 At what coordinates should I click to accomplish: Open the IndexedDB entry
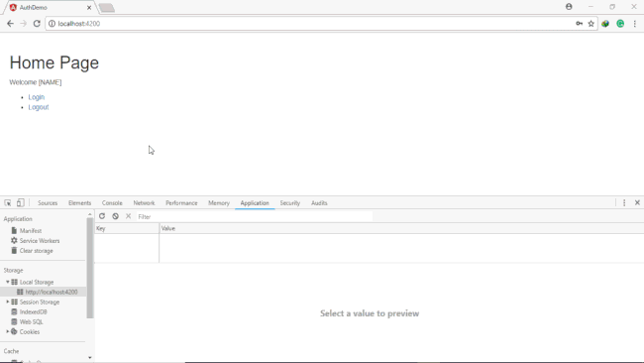coord(34,311)
